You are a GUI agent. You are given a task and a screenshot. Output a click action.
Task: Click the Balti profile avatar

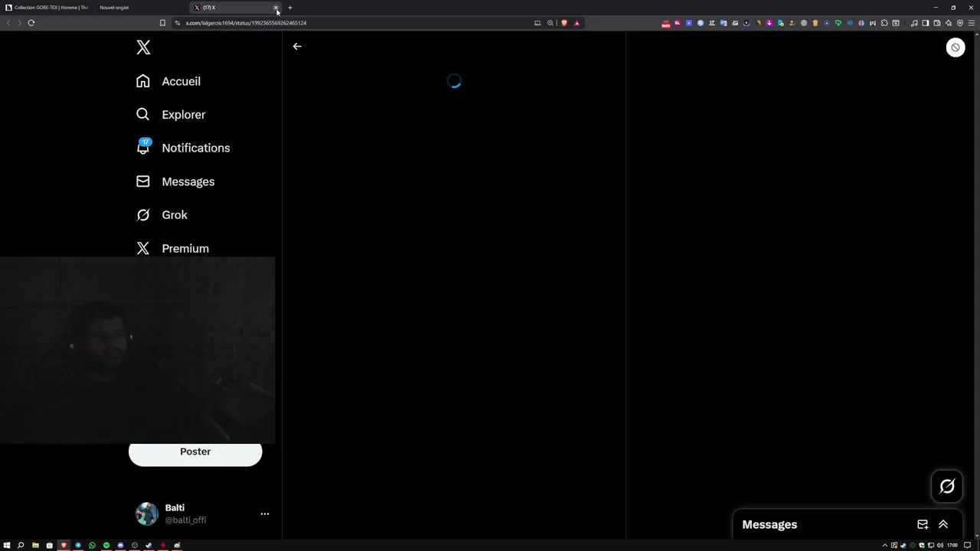click(147, 514)
